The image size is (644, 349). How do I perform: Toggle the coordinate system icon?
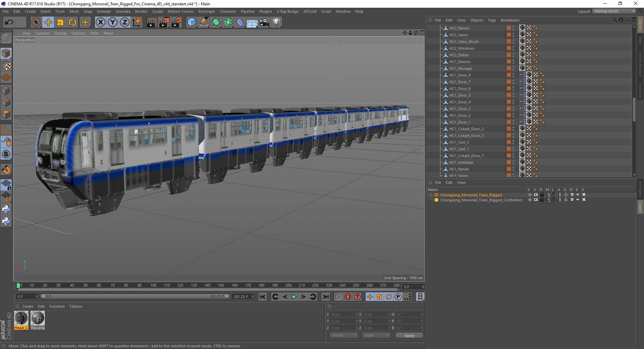click(x=137, y=22)
